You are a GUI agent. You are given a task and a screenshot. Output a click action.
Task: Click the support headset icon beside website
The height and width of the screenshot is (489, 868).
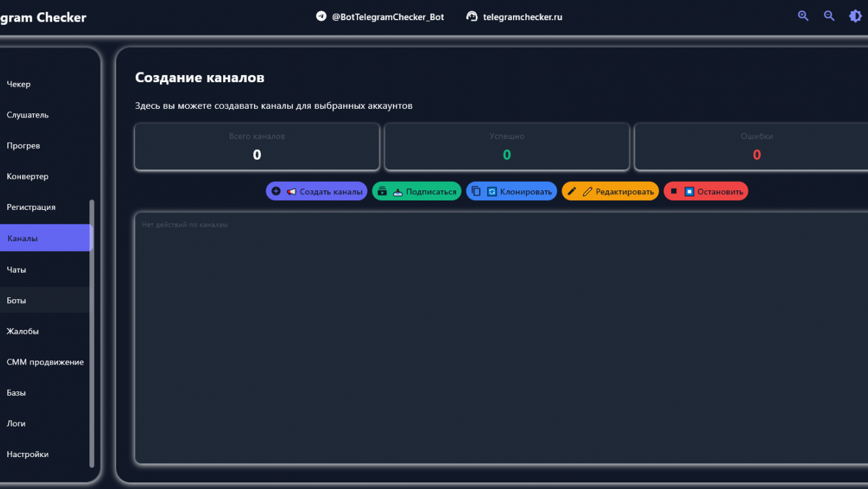[x=472, y=16]
